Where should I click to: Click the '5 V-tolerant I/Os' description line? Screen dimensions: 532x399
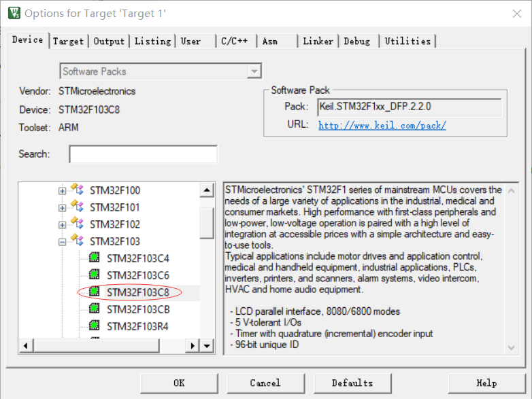266,322
